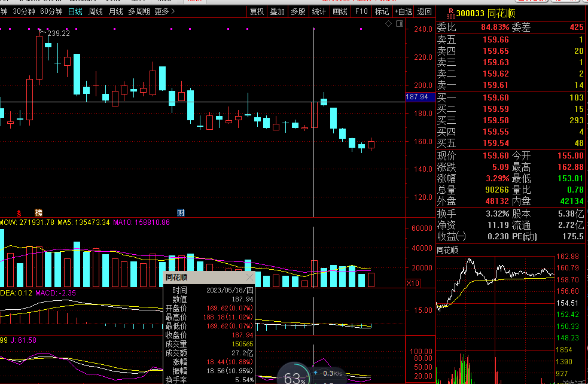588x384 pixels.
Task: Click the J: 61.58 KDJ label
Action: click(23, 340)
